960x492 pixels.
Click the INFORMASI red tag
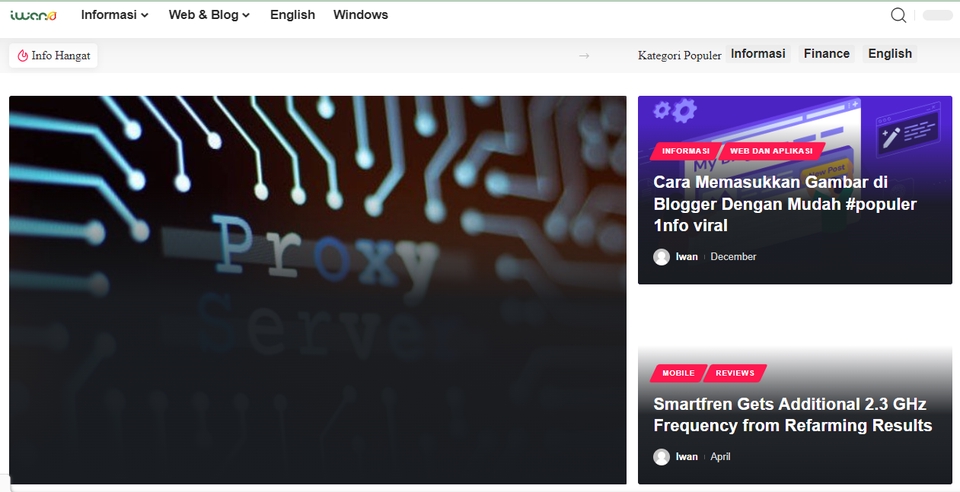point(685,151)
